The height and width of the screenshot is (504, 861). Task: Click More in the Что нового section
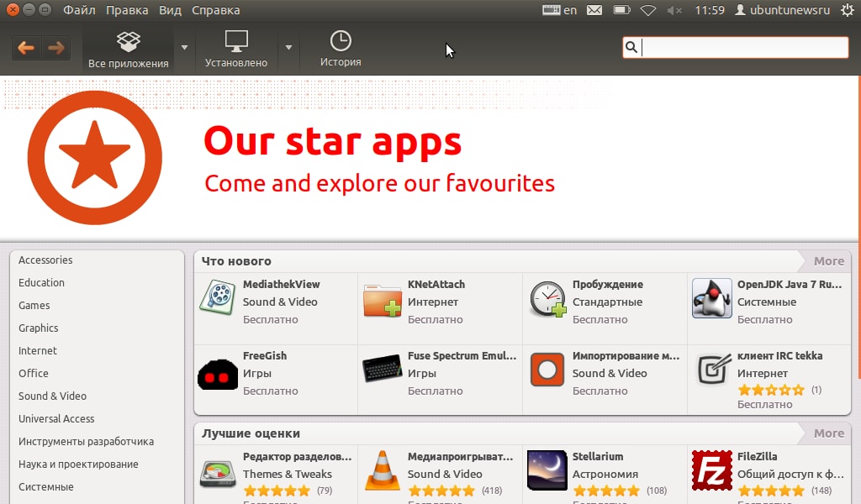point(828,261)
